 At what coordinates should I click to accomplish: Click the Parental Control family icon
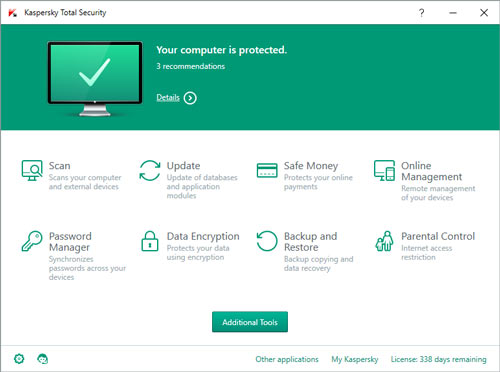coord(384,241)
